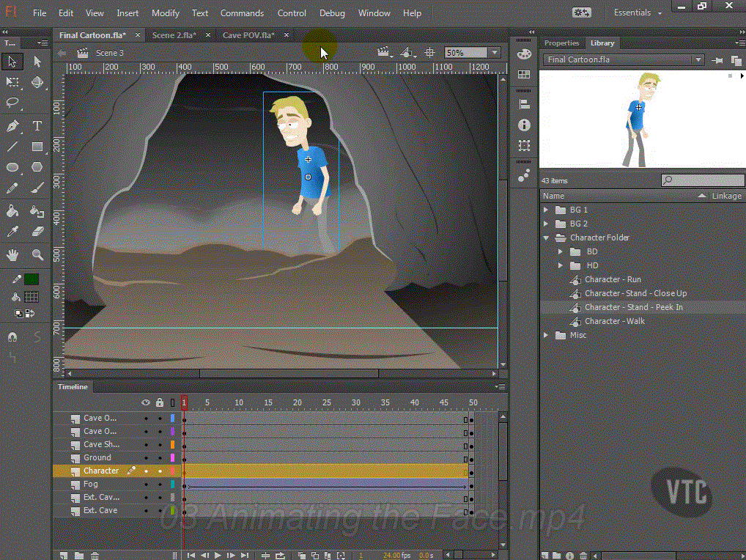Select the Line tool
746x560 pixels.
point(12,147)
